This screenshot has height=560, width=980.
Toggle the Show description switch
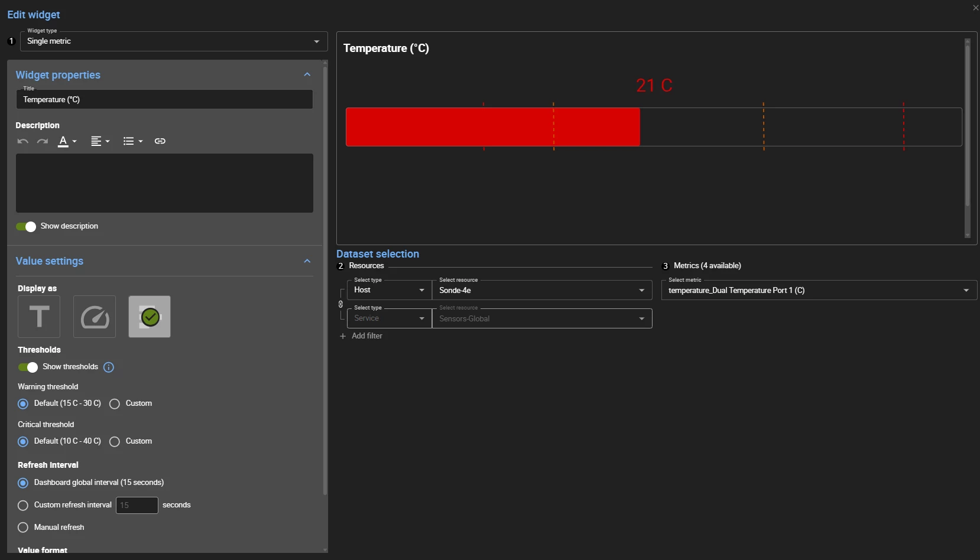coord(26,227)
